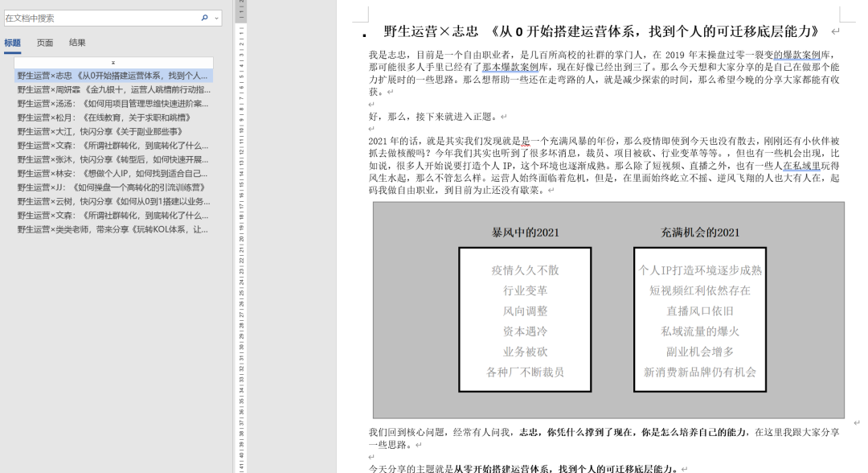Screen dimensions: 868x473
Task: Click 新消费新品牌仍有机会 in right box
Action: (x=700, y=372)
